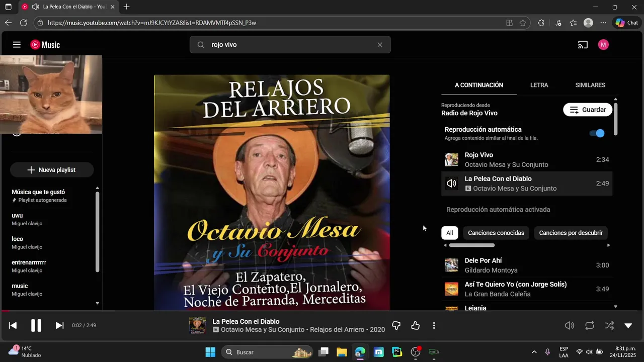Image resolution: width=644 pixels, height=362 pixels.
Task: Turn off Reproducción automática switch
Action: 597,133
